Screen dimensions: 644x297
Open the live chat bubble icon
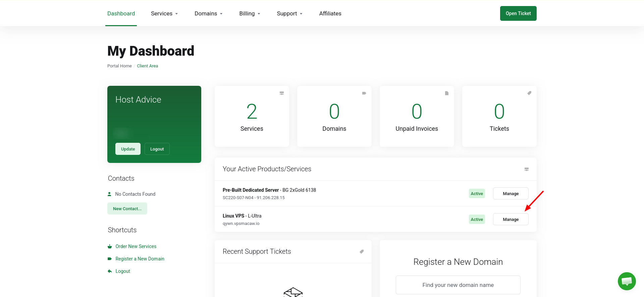[627, 281]
